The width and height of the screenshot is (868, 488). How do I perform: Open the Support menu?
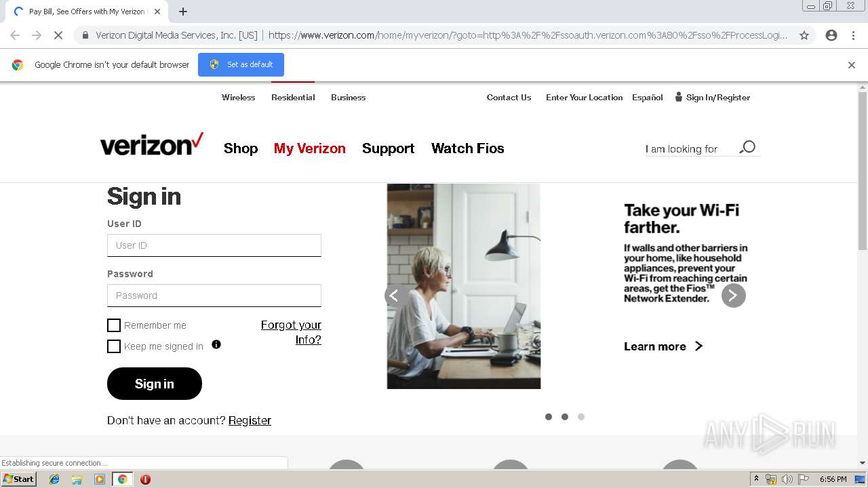click(388, 148)
